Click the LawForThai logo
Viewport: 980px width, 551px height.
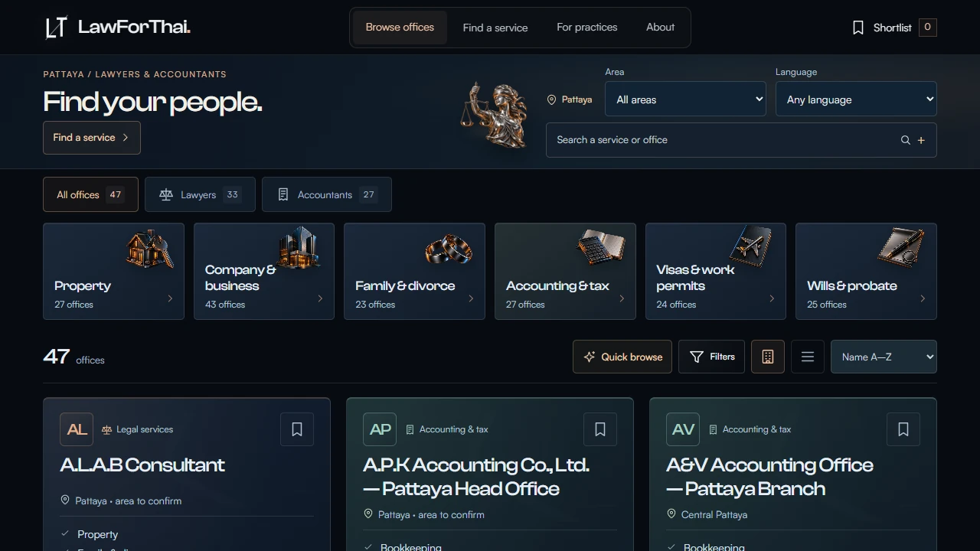point(117,28)
